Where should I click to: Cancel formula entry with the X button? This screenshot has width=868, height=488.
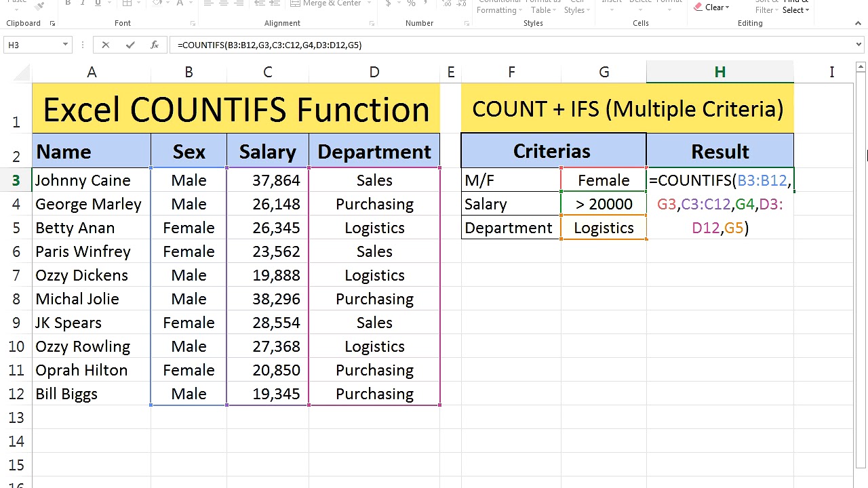point(105,44)
